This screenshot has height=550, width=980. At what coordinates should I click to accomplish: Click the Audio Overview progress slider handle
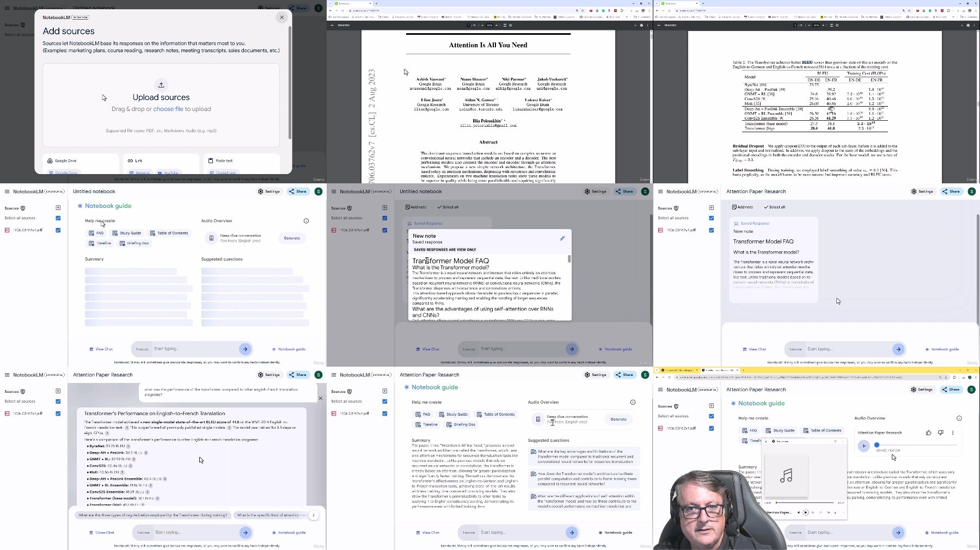pyautogui.click(x=877, y=445)
